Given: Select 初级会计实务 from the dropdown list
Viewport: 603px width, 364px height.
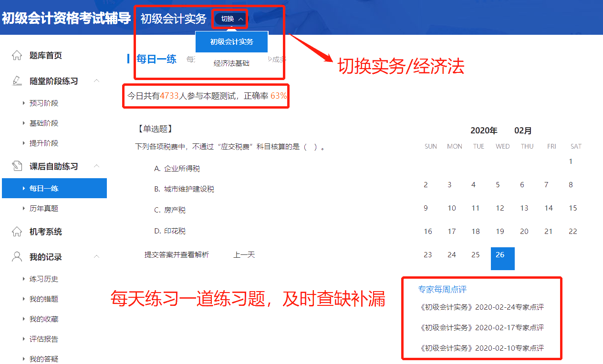Looking at the screenshot, I should coord(231,42).
